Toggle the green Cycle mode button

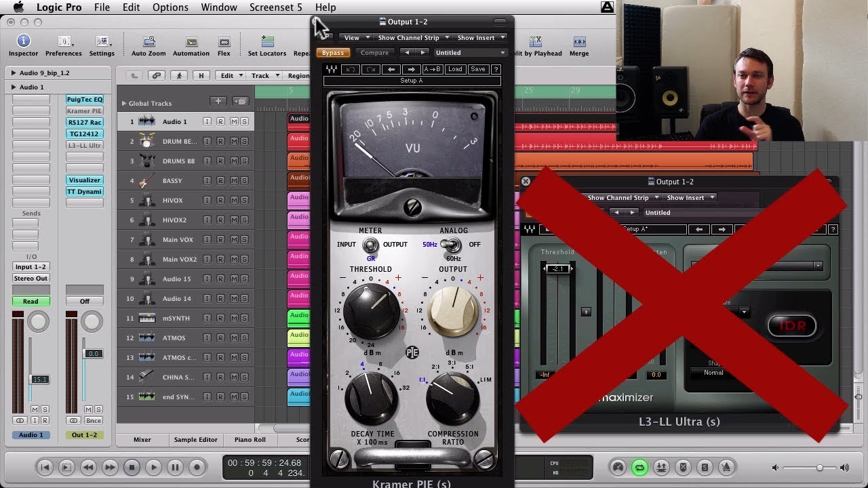pyautogui.click(x=639, y=467)
